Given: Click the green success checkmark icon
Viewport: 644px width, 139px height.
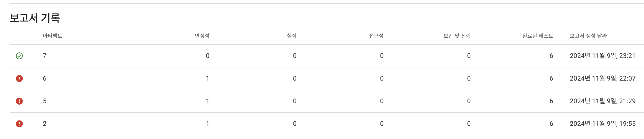Looking at the screenshot, I should (x=19, y=56).
